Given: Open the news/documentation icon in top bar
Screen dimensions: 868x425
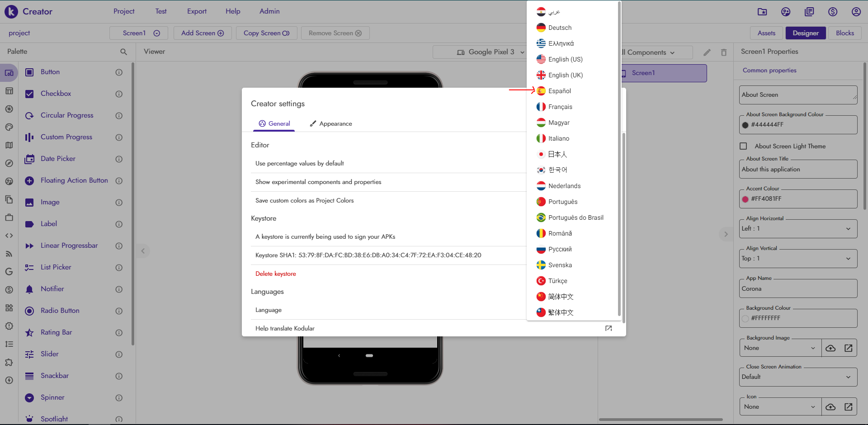Looking at the screenshot, I should pos(809,12).
